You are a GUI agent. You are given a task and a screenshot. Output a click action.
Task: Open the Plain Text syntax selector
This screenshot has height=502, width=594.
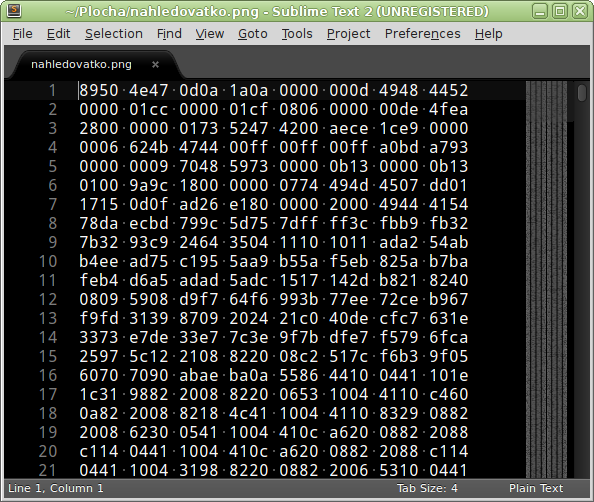point(536,488)
